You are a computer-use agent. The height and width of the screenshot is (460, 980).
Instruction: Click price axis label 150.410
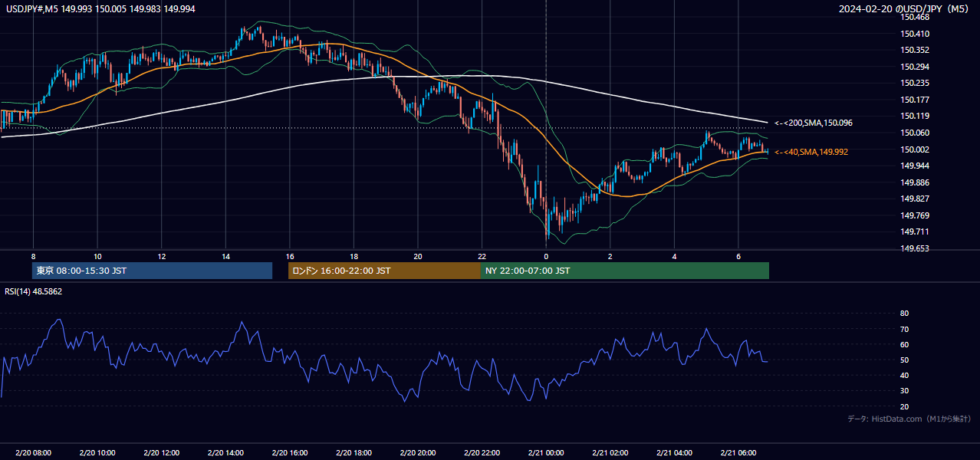point(915,34)
